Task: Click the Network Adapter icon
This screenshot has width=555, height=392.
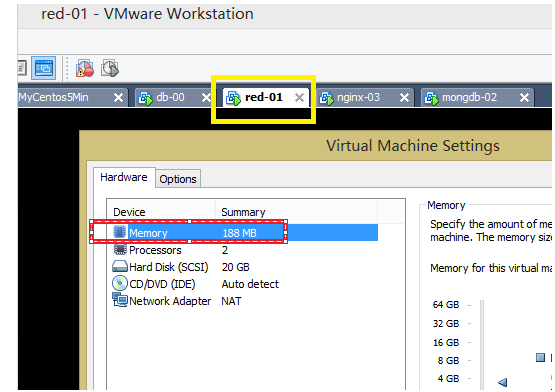Action: click(120, 300)
